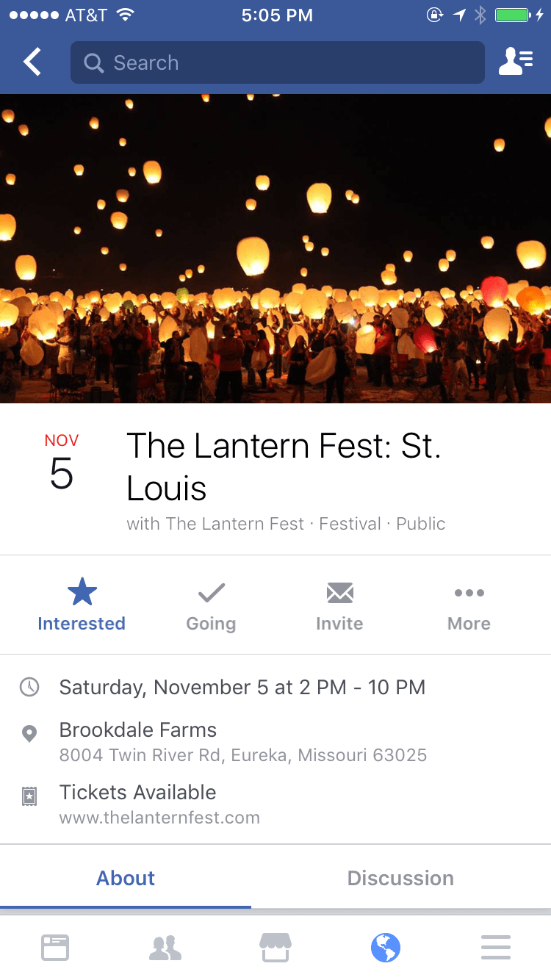
Task: Open the lantern festival cover photo
Action: [x=275, y=248]
